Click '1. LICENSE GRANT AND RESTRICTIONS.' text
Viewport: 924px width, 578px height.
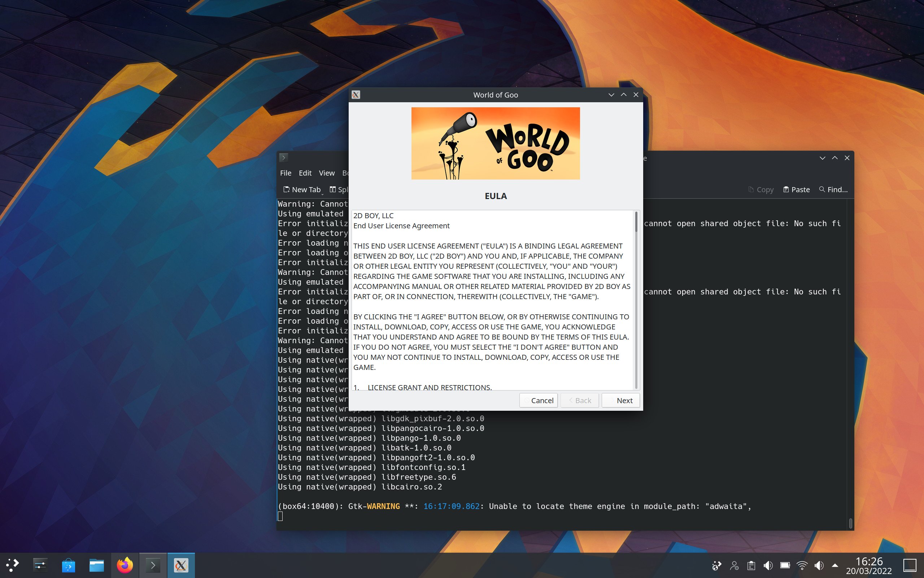(422, 387)
